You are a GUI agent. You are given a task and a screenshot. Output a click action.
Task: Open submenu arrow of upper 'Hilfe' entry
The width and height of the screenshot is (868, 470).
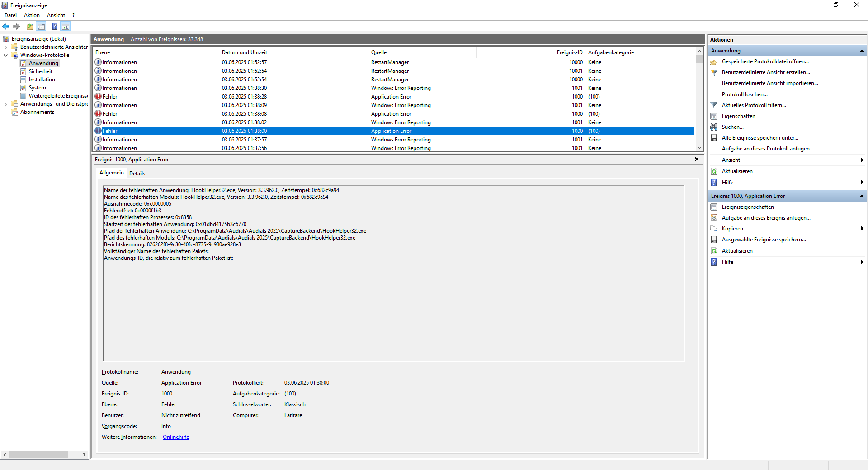pyautogui.click(x=862, y=183)
